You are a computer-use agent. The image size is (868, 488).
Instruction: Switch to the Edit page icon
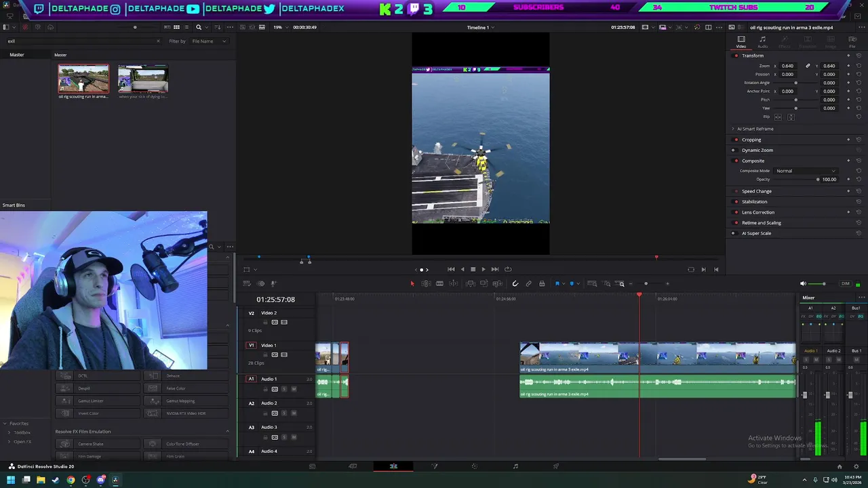tap(393, 466)
